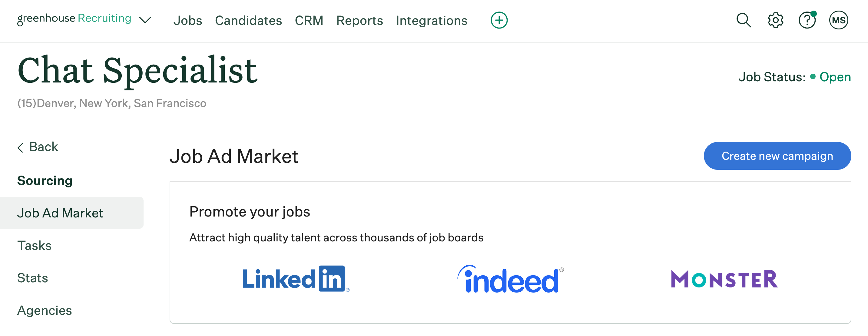This screenshot has height=336, width=868.
Task: Open Agencies in the sidebar
Action: [x=45, y=310]
